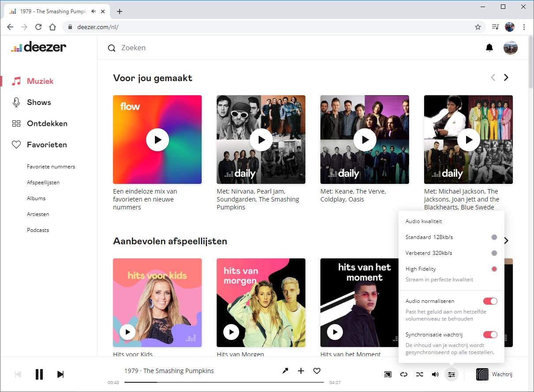Show lyrics with the microphone icon

285,371
